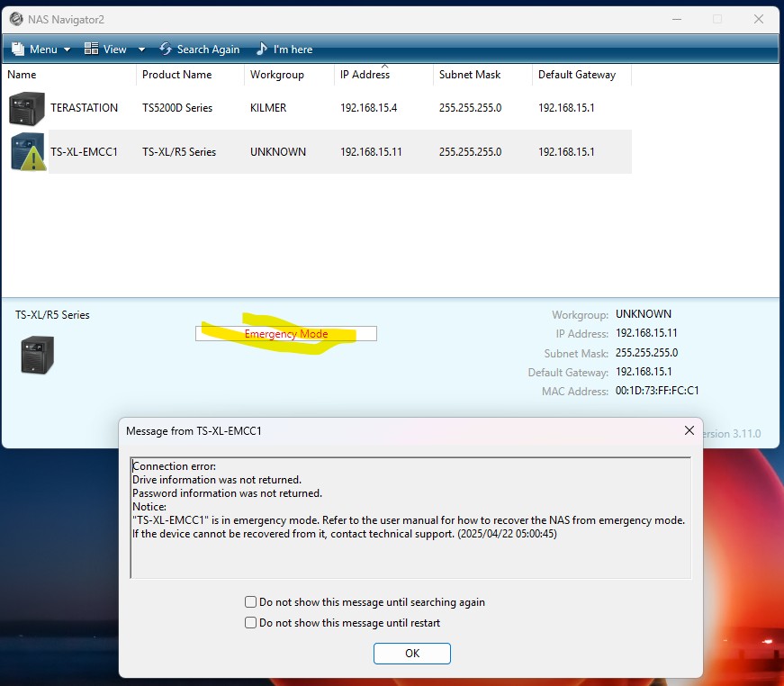784x686 pixels.
Task: Click the details pane Subnet Mask value
Action: click(x=646, y=353)
